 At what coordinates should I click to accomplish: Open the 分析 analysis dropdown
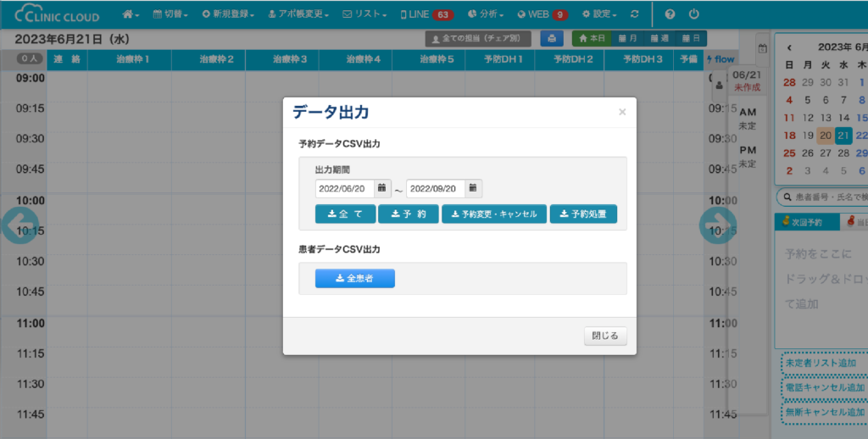point(486,14)
